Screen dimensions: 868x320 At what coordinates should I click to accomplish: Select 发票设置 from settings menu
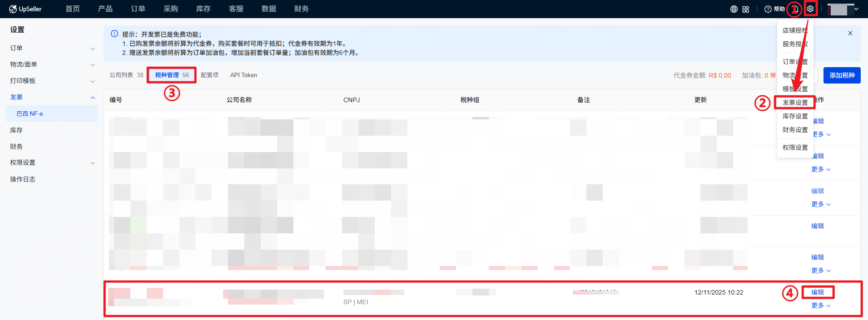[x=795, y=103]
